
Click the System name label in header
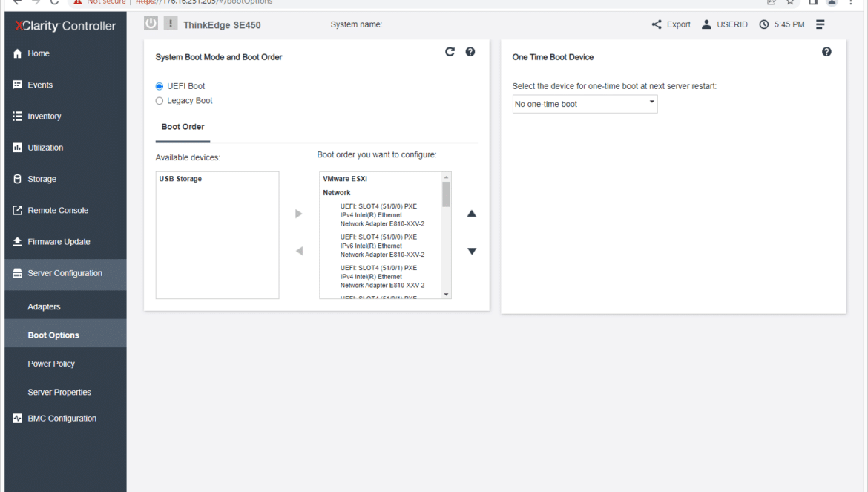coord(356,24)
